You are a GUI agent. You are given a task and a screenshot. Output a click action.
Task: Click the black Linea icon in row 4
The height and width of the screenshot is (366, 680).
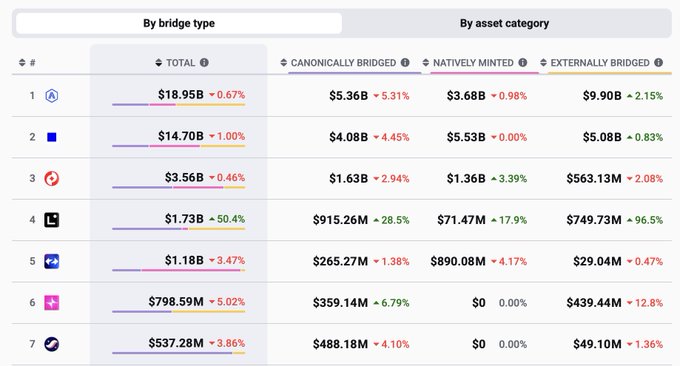[x=52, y=220]
